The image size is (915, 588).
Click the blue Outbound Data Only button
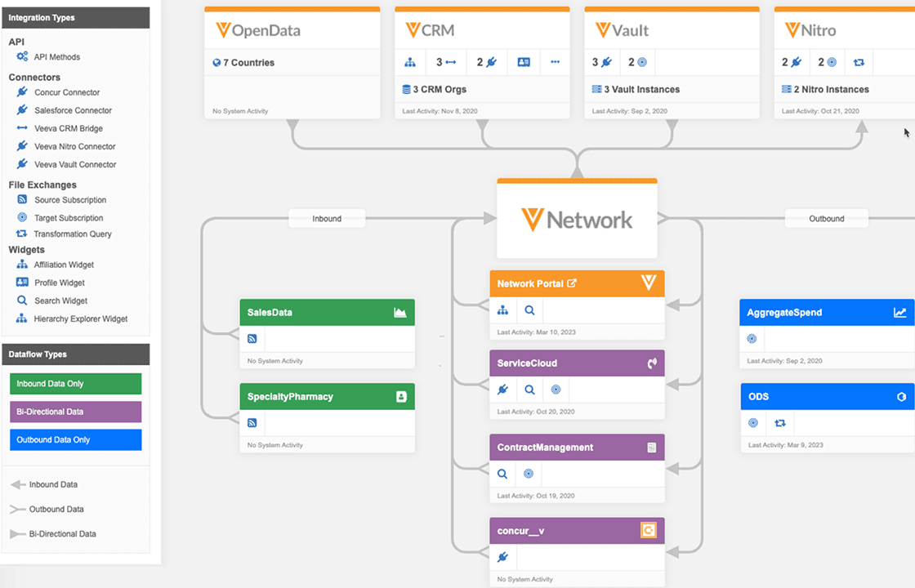pyautogui.click(x=75, y=439)
